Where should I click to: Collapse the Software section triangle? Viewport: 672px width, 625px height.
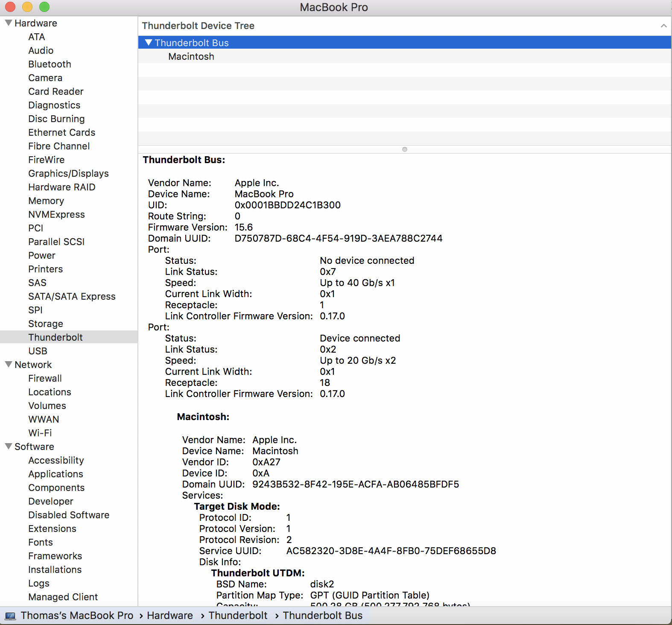8,447
